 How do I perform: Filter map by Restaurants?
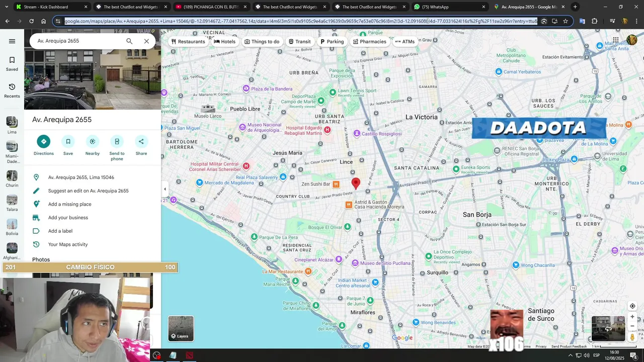(188, 42)
